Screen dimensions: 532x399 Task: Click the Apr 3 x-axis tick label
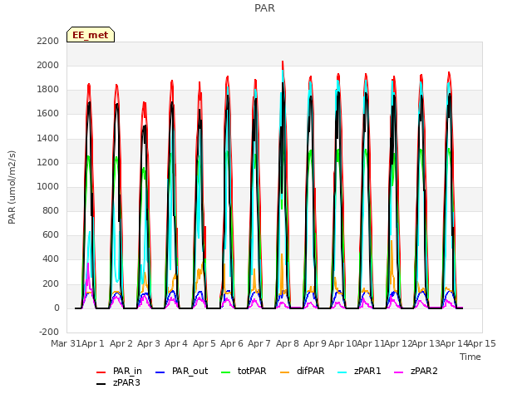coord(149,343)
